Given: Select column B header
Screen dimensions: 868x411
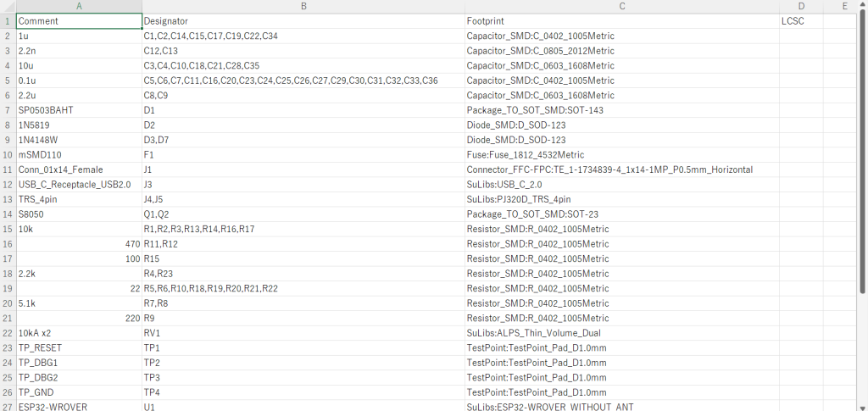Looking at the screenshot, I should tap(303, 6).
